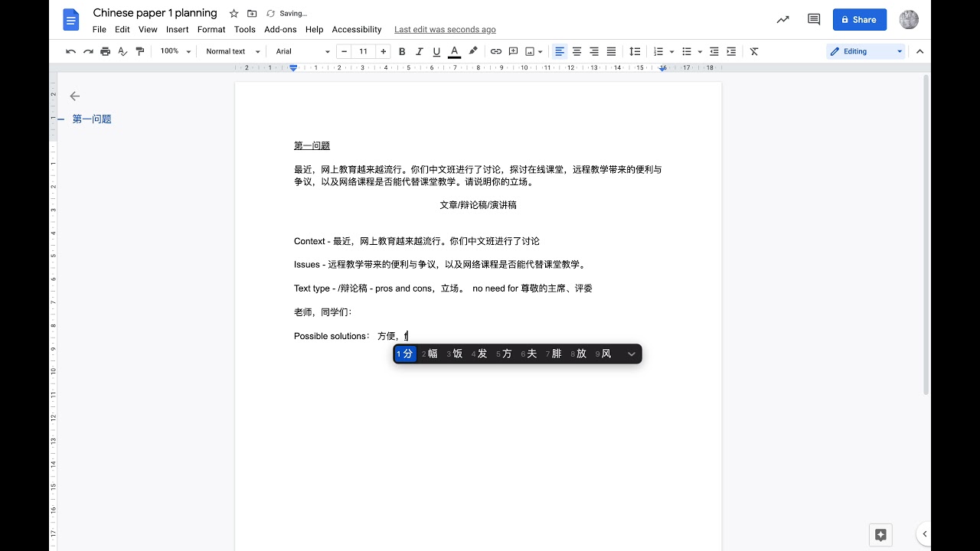Open the Normal text style dropdown
Image resolution: width=980 pixels, height=551 pixels.
coord(233,51)
